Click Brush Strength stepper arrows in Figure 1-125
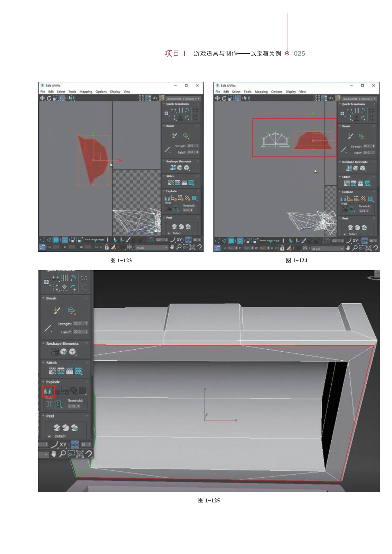The width and height of the screenshot is (392, 554). (x=86, y=323)
